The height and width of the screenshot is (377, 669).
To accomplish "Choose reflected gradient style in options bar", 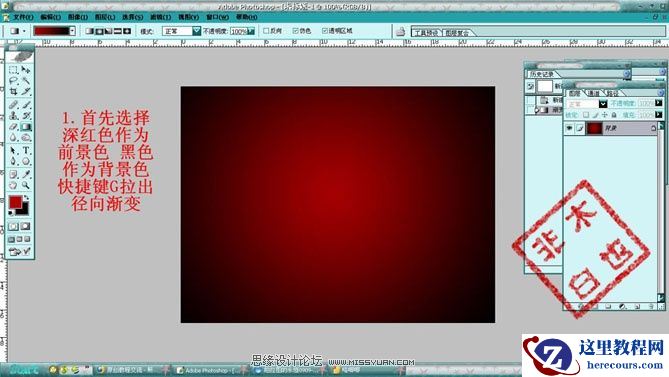I will (x=118, y=31).
